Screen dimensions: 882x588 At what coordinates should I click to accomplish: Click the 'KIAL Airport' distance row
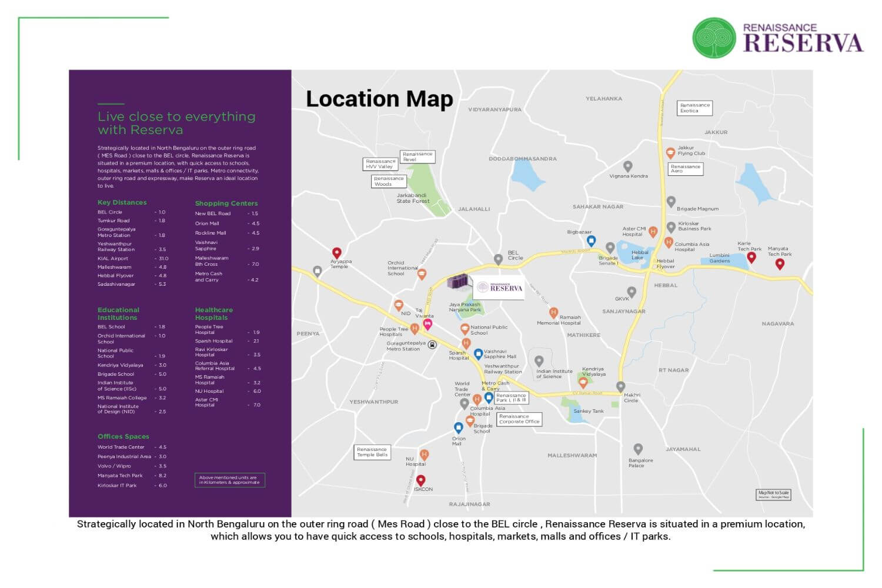coord(133,259)
